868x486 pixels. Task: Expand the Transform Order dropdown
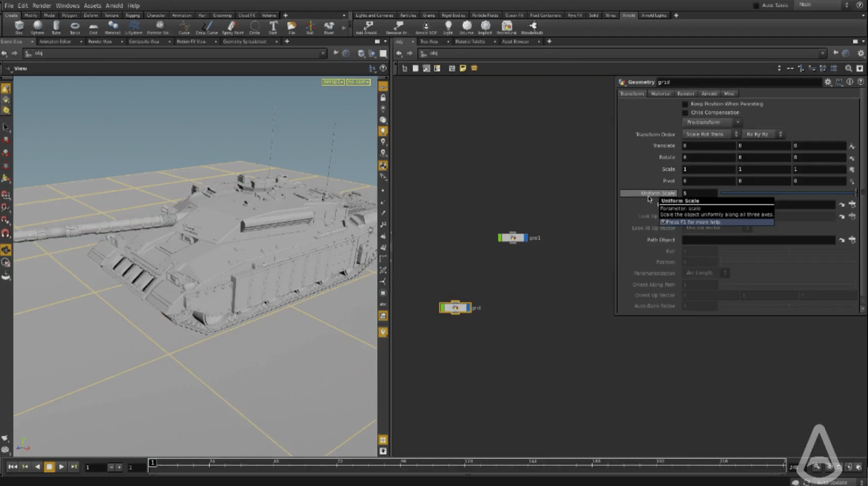click(x=711, y=134)
